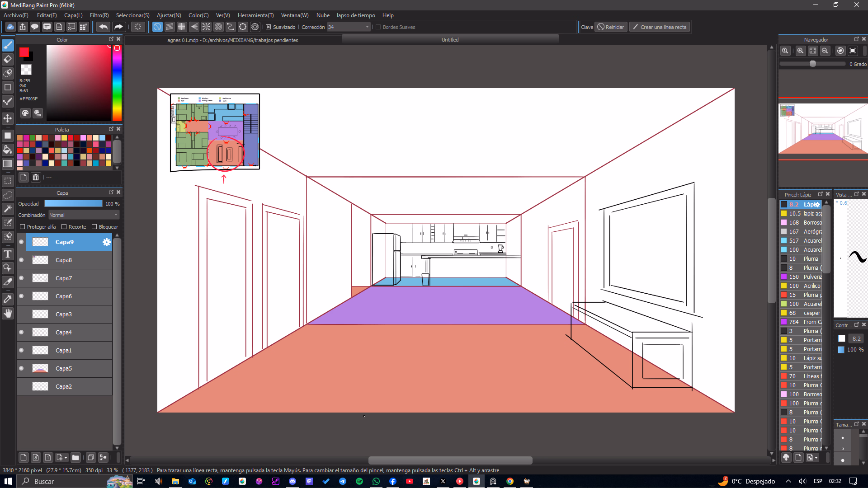
Task: Select the Hand pan tool
Action: tap(8, 313)
